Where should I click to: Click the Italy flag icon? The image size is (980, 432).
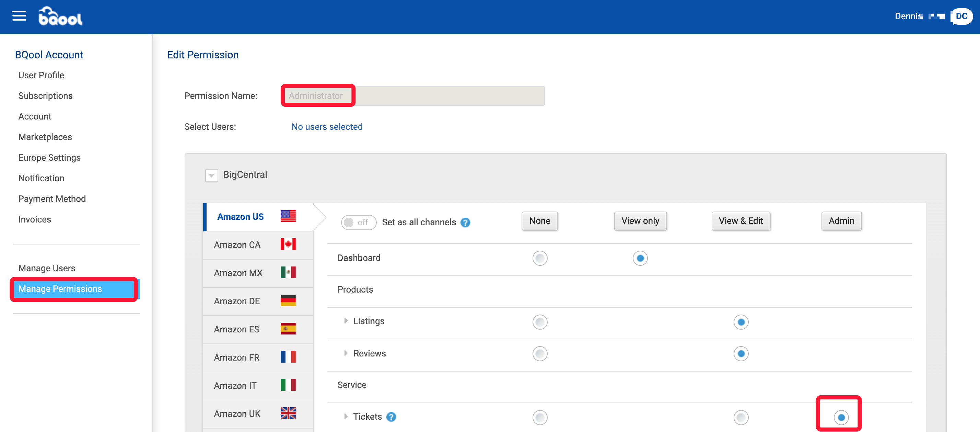(288, 385)
